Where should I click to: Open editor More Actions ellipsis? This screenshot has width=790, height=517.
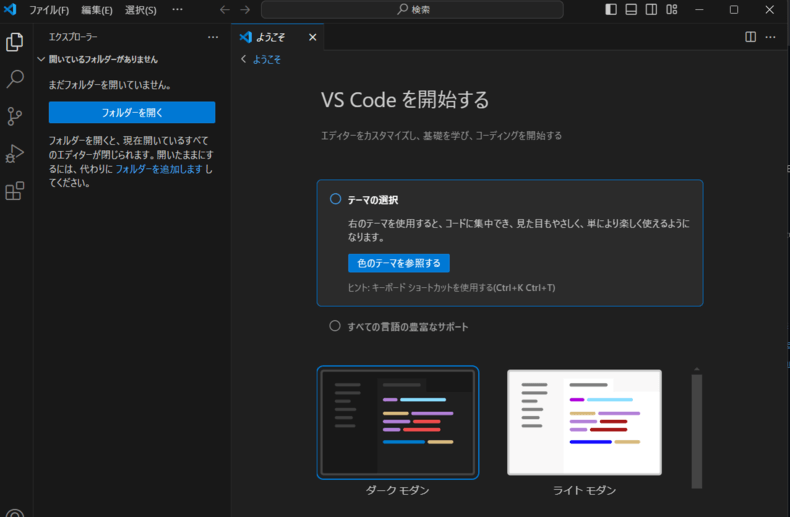770,37
